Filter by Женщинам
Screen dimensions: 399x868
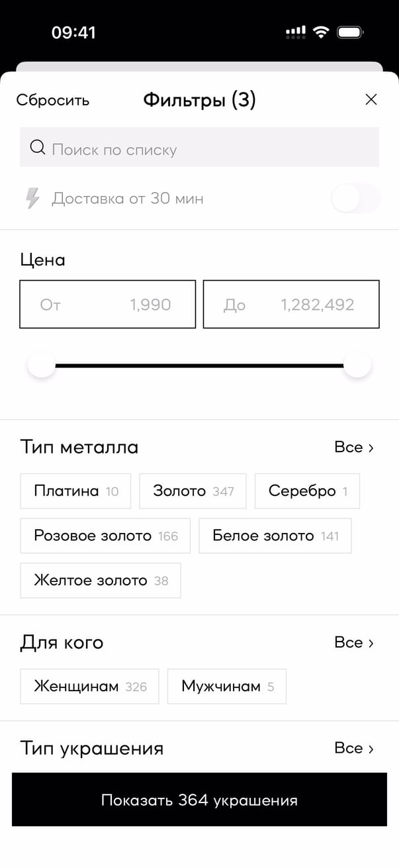point(89,687)
